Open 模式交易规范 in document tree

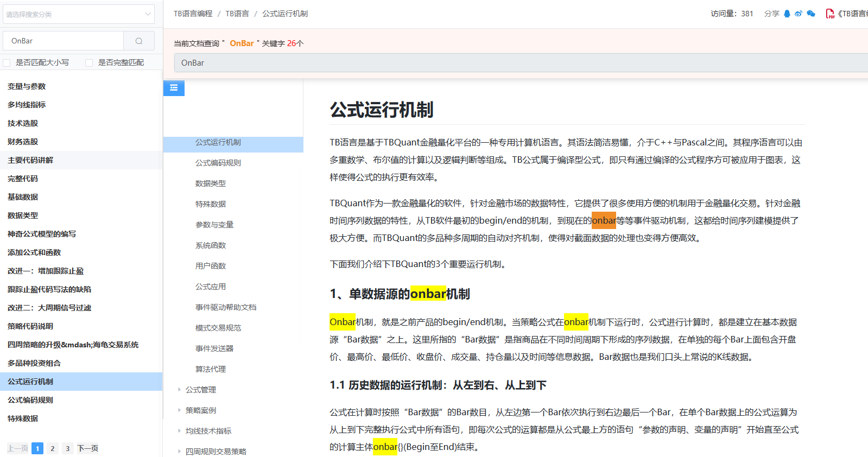[x=218, y=328]
